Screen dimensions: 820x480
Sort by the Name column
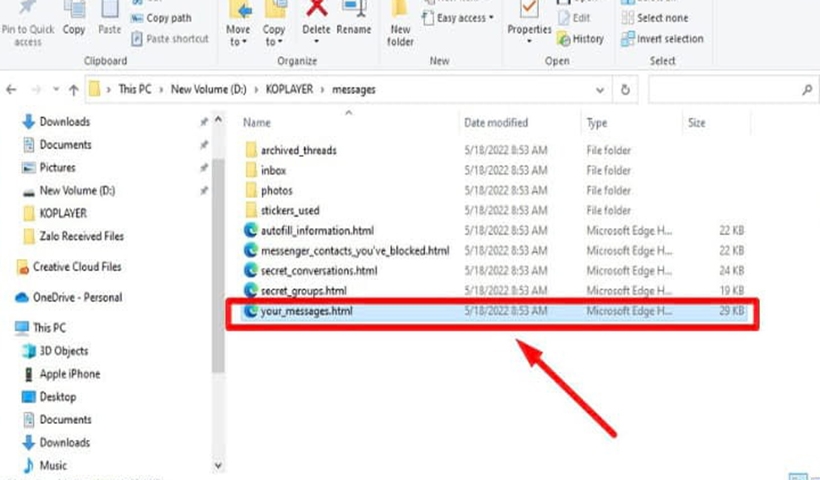click(257, 123)
